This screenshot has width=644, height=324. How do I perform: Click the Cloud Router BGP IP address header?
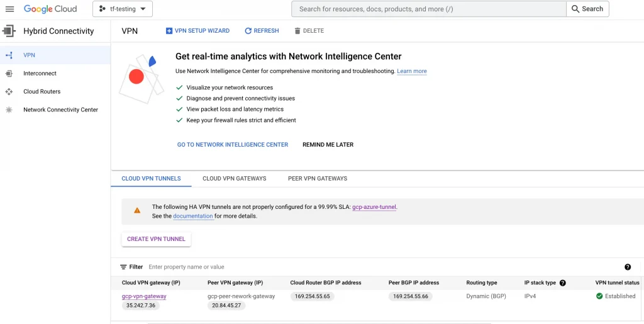coord(326,282)
